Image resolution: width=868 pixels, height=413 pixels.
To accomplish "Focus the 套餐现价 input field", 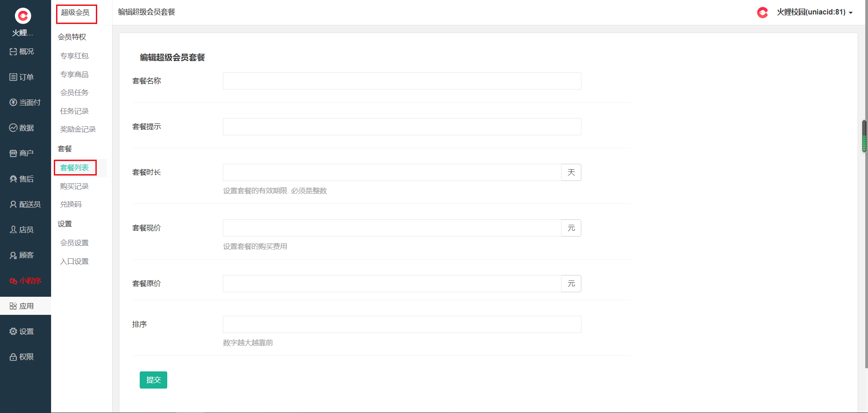I will (x=392, y=228).
